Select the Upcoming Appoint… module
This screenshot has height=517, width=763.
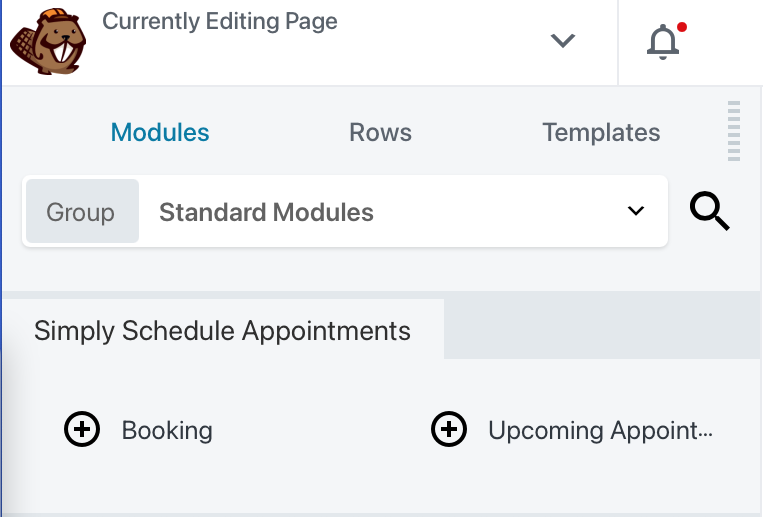tap(600, 430)
